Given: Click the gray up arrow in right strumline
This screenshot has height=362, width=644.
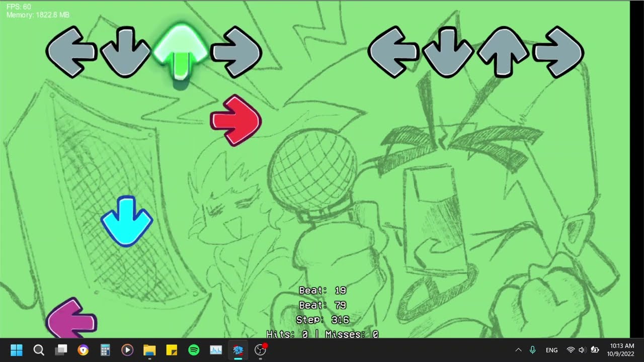Looking at the screenshot, I should [503, 52].
